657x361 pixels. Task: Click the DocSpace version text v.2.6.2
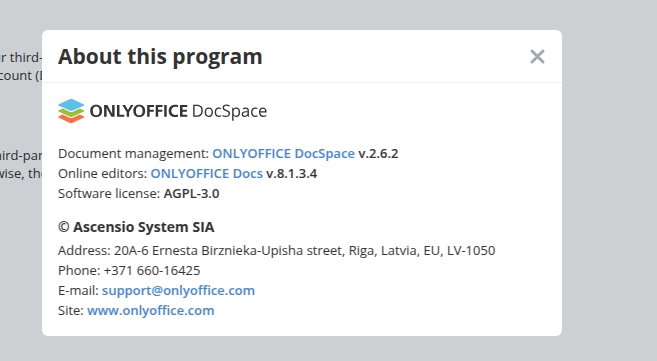click(x=378, y=154)
